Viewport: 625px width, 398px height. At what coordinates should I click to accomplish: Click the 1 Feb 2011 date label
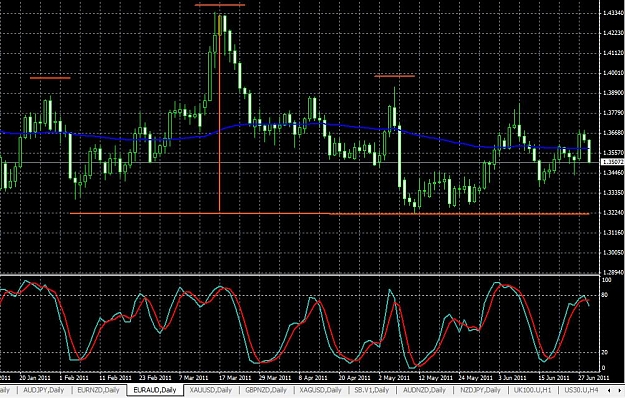click(x=74, y=377)
